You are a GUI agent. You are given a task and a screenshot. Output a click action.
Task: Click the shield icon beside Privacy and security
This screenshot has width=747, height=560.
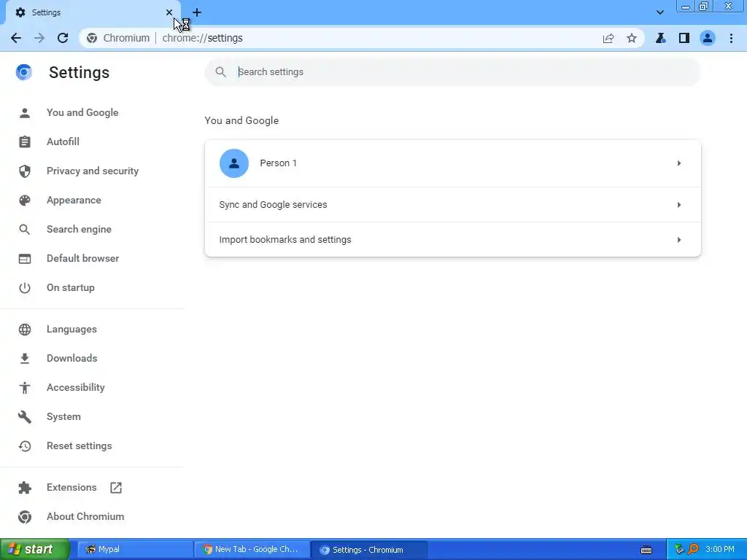25,171
